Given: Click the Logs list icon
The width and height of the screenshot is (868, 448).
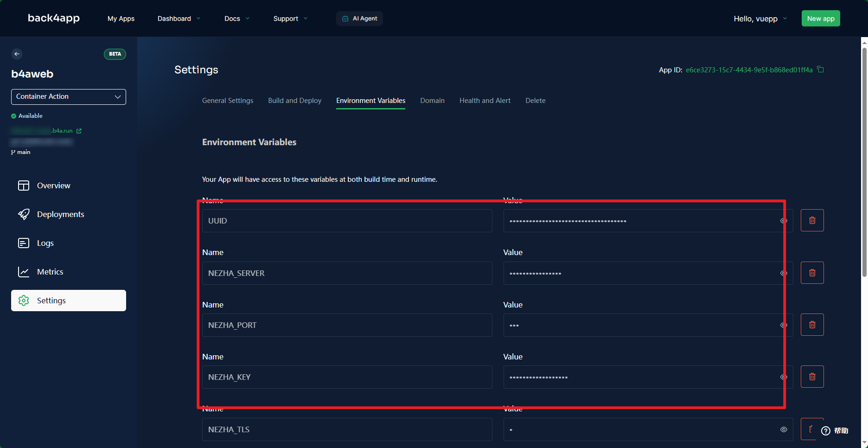Looking at the screenshot, I should [24, 243].
